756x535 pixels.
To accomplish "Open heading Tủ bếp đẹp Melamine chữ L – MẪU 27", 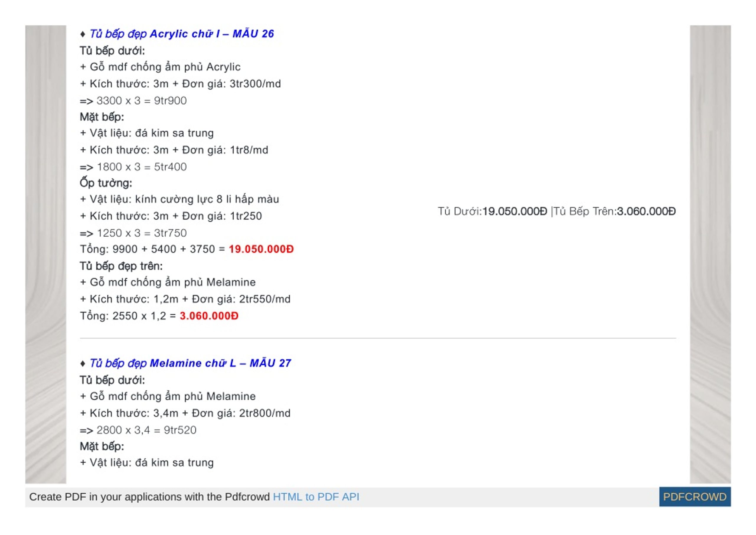I will pos(190,363).
